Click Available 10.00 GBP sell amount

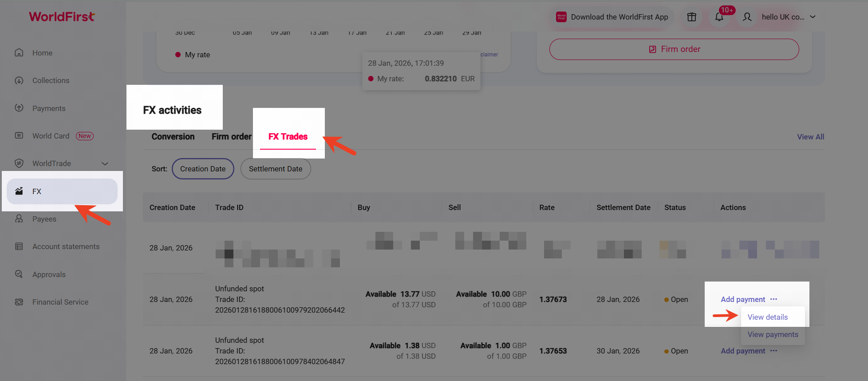click(x=491, y=294)
